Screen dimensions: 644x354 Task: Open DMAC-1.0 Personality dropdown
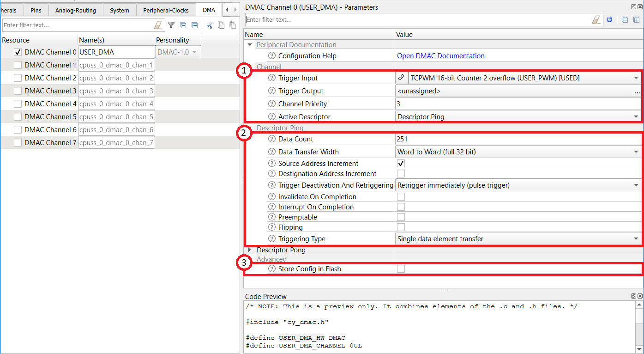tap(178, 52)
